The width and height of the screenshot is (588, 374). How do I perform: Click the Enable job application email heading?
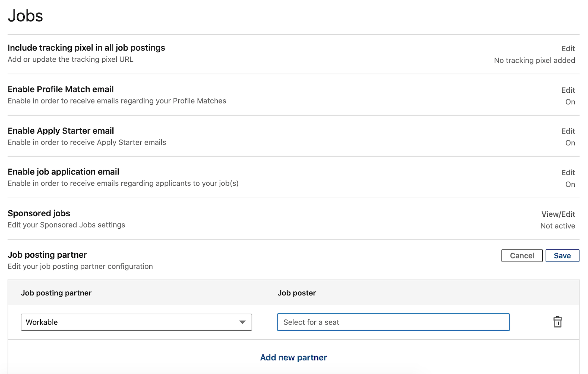coord(63,172)
